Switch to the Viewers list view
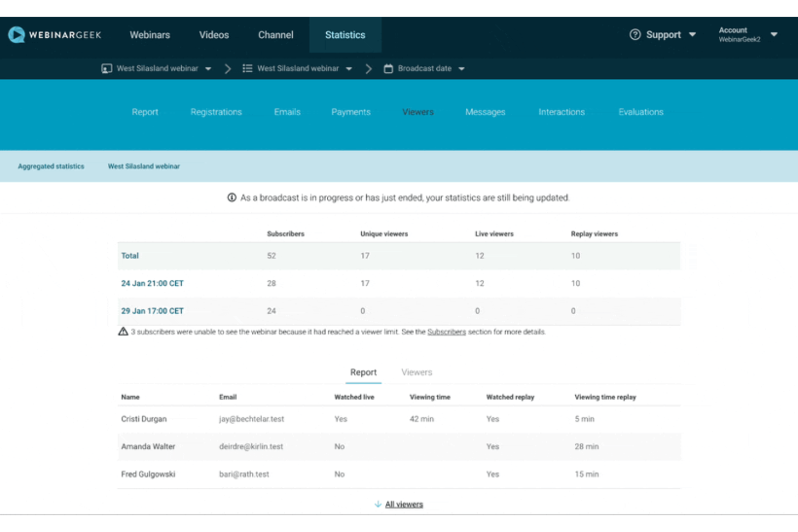This screenshot has height=532, width=798. [416, 372]
